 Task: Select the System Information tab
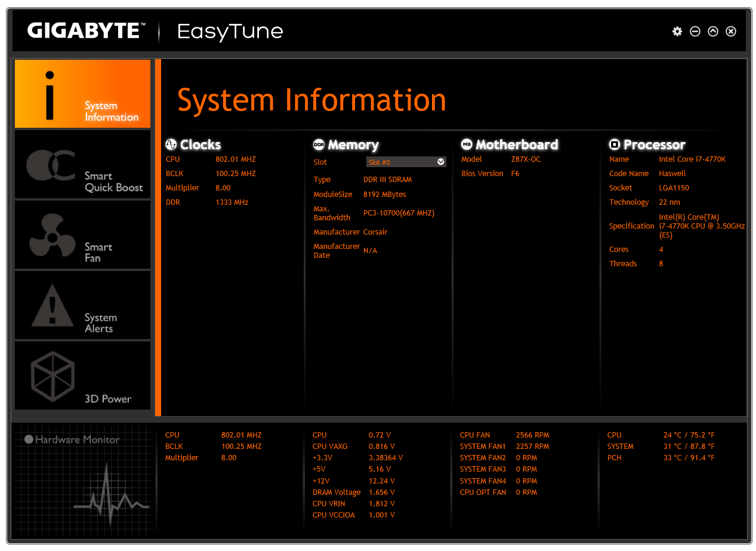[82, 94]
